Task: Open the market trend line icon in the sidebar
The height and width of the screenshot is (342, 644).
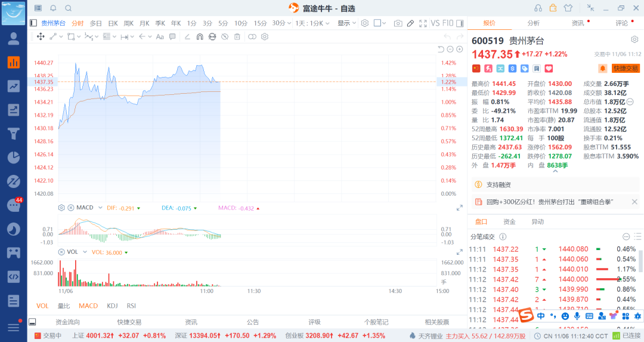Action: [14, 86]
